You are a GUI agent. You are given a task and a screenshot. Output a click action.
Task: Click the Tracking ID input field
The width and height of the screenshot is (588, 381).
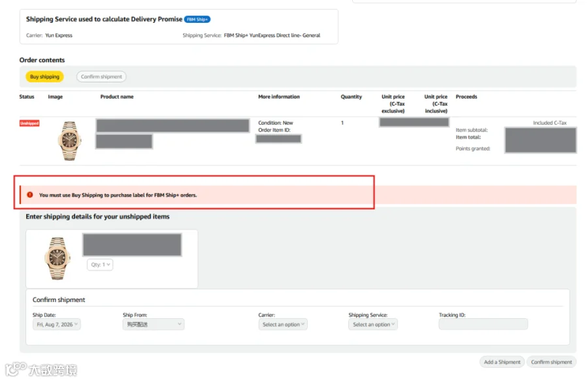[483, 324]
